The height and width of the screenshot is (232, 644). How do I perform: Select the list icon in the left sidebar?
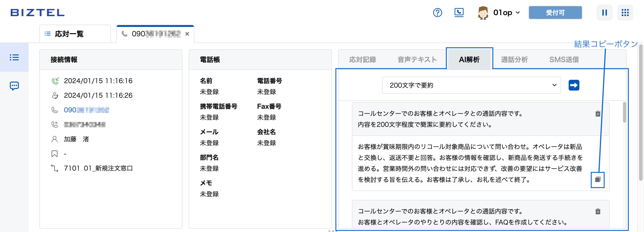click(15, 57)
